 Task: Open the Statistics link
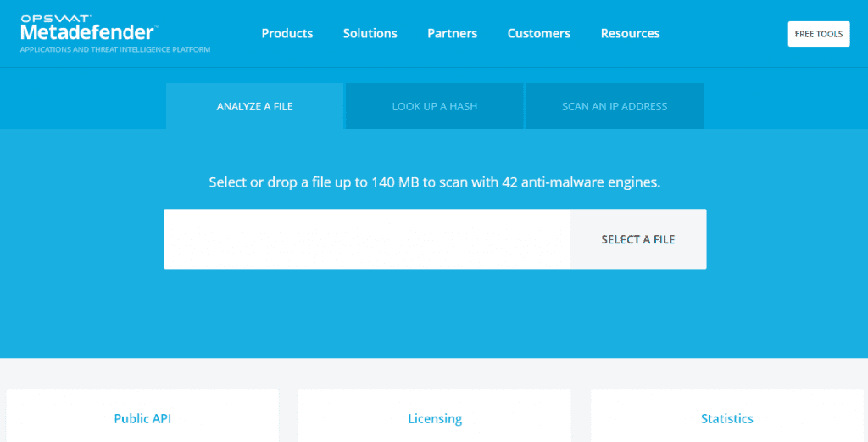coord(726,419)
